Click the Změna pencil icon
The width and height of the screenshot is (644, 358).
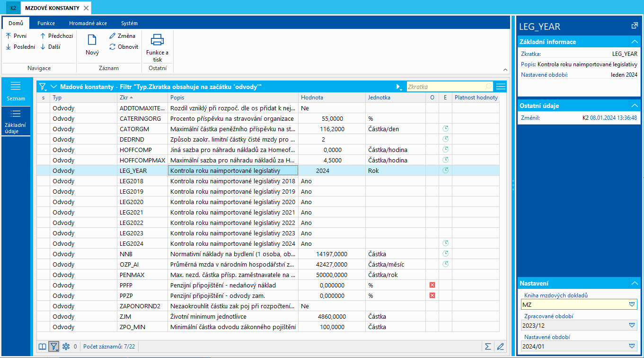pos(112,36)
